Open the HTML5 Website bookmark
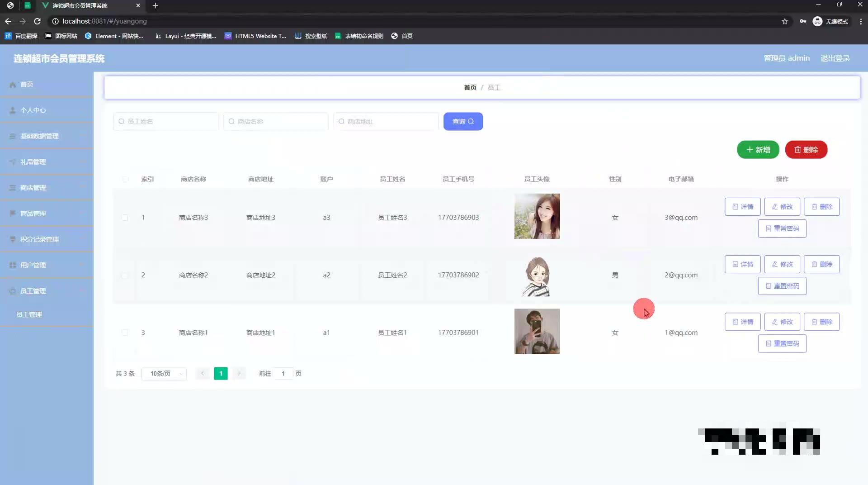Screen dimensions: 868x485 [255, 36]
